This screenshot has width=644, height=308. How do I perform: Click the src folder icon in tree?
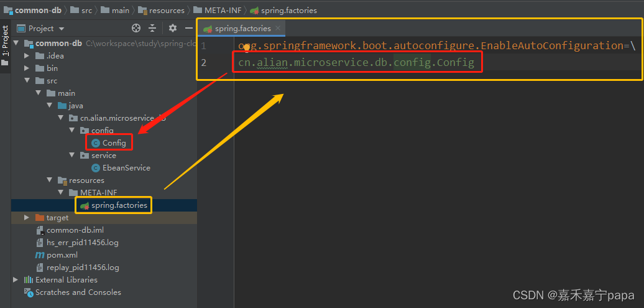39,81
